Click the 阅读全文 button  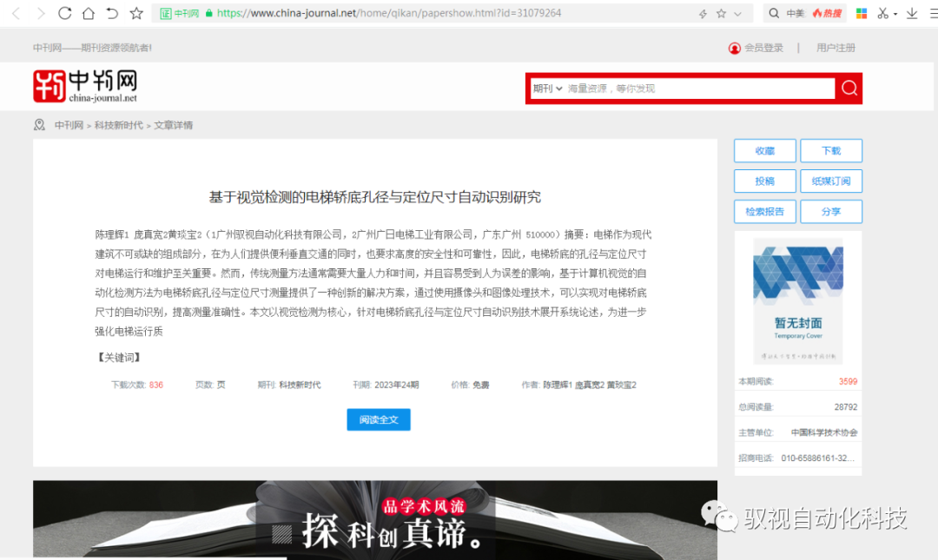pos(379,419)
